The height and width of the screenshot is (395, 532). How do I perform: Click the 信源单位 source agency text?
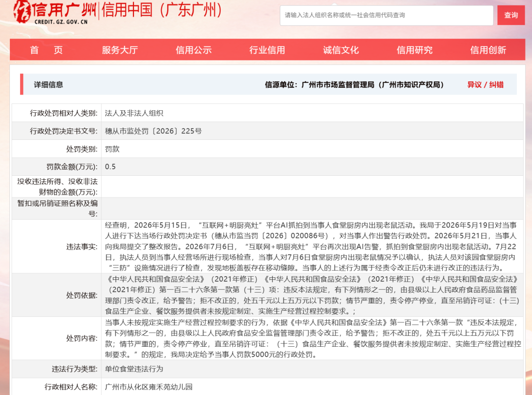(354, 85)
